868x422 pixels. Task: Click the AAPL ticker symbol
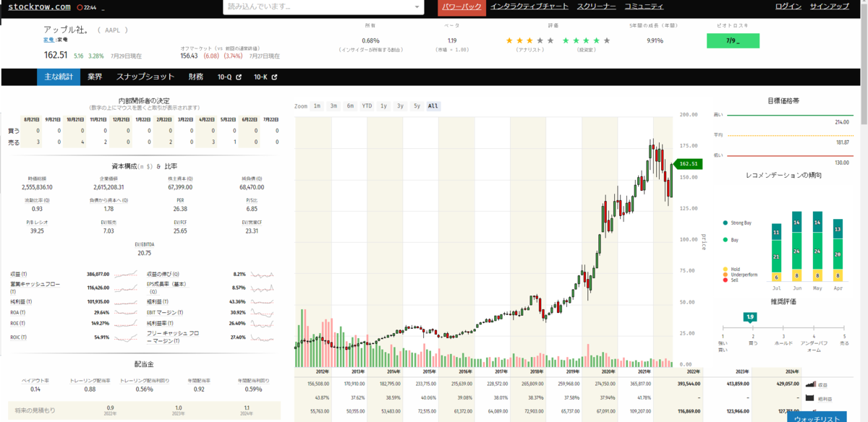click(112, 30)
